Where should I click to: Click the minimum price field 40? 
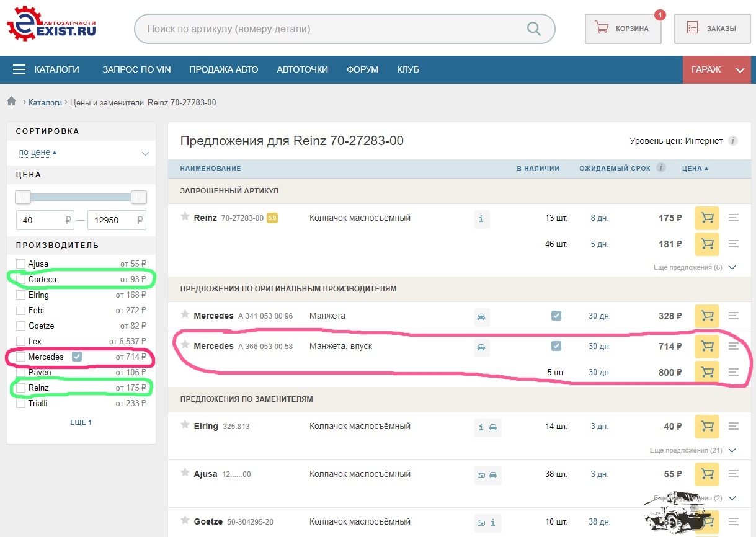tap(45, 220)
